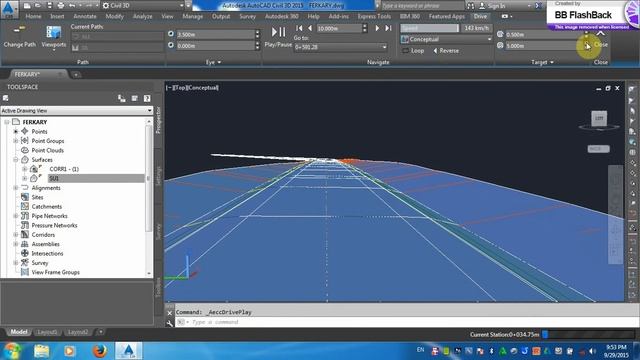Click Sign In button
This screenshot has height=360, width=640.
pyautogui.click(x=492, y=6)
